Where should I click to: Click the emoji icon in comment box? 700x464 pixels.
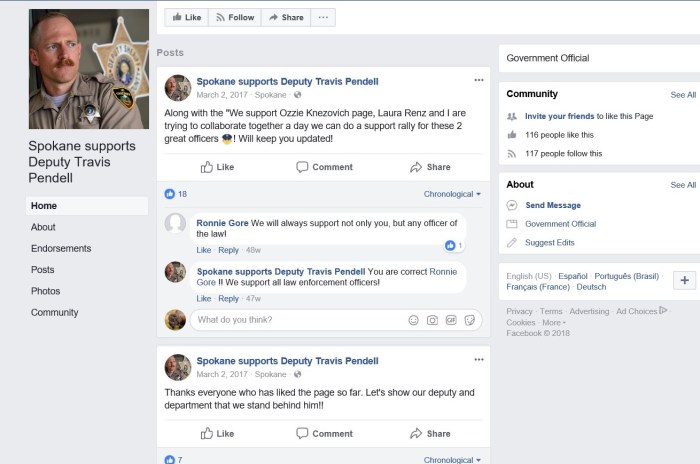click(x=413, y=320)
